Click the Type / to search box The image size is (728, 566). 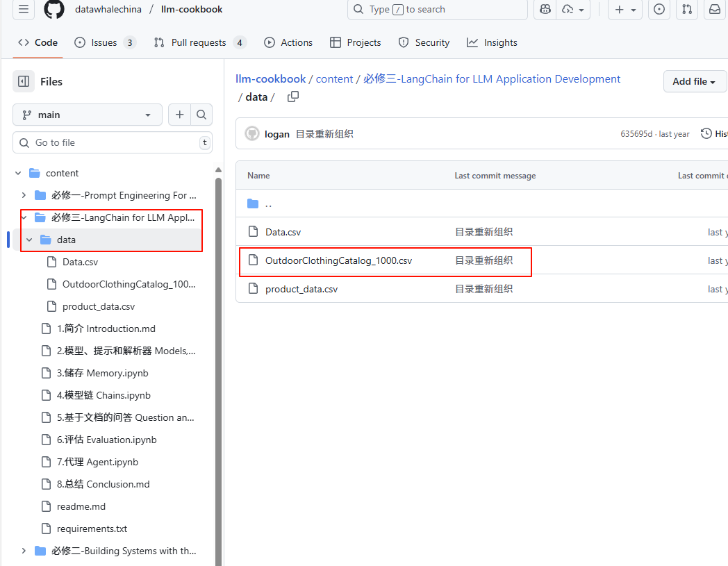438,9
